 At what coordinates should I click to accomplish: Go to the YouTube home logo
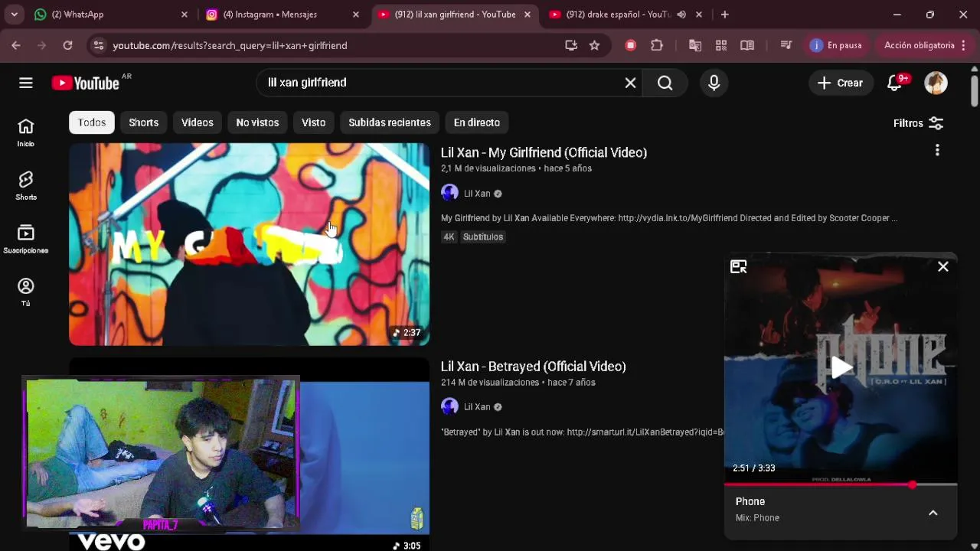click(x=86, y=83)
